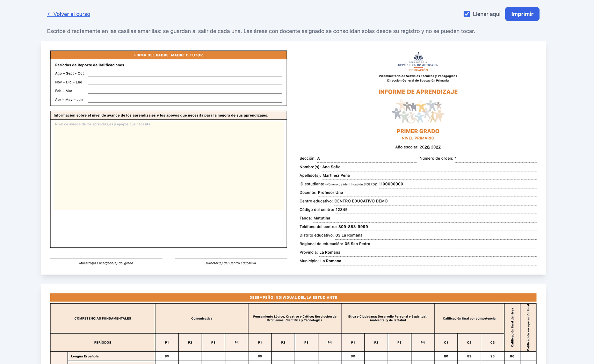Screen dimensions: 594x364
Task: Click the phone number 809-888-9999
Action: click(x=353, y=227)
